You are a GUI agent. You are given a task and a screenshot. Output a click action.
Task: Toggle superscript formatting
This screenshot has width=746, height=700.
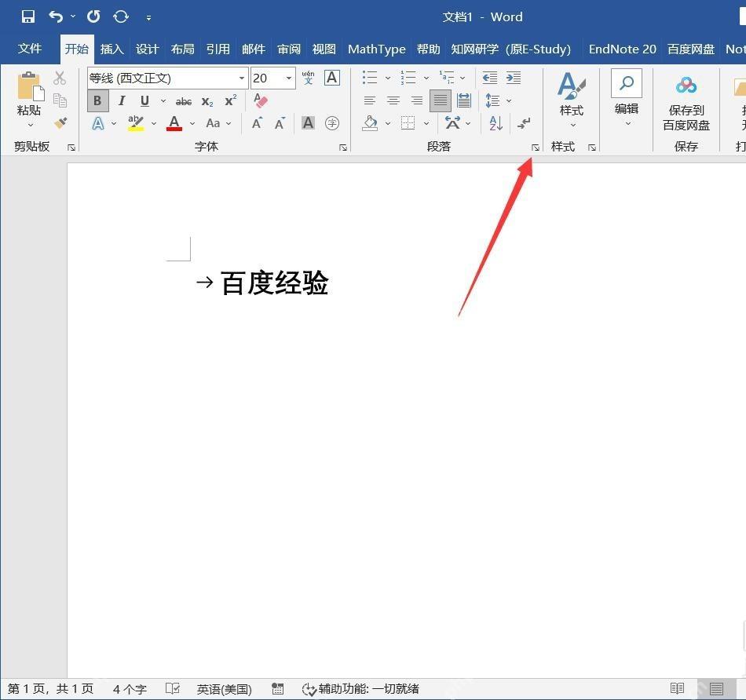coord(231,100)
